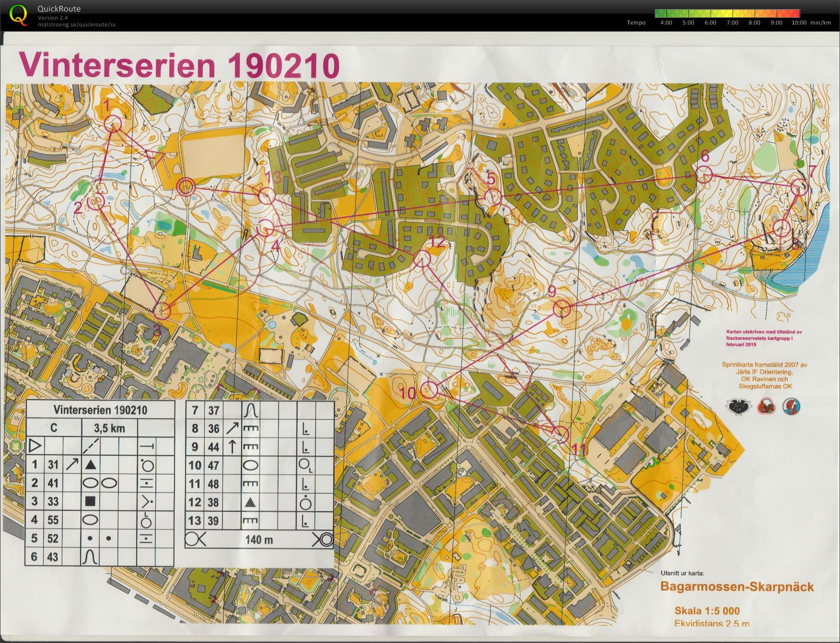Click the start triangle symbol in description table

pyautogui.click(x=35, y=447)
